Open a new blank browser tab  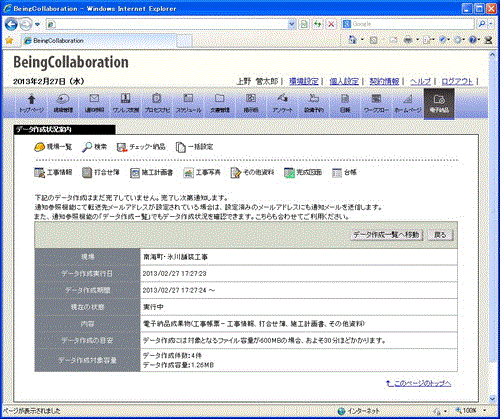pos(184,41)
